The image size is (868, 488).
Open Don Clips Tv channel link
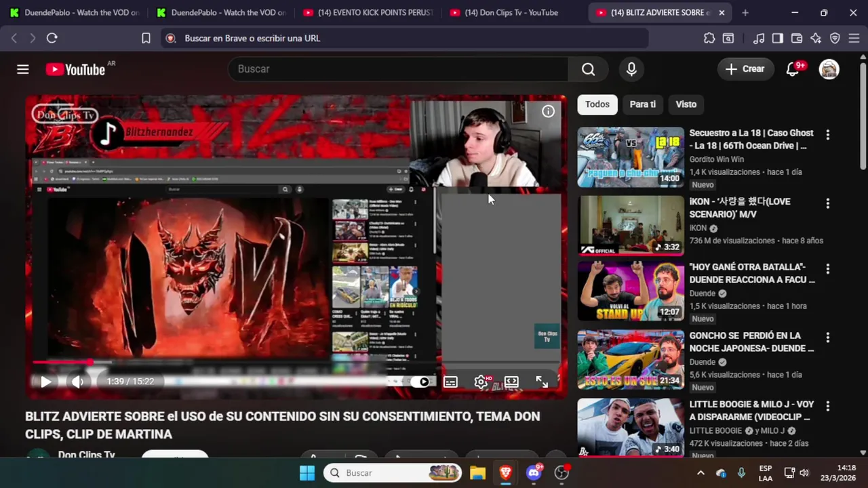click(86, 454)
